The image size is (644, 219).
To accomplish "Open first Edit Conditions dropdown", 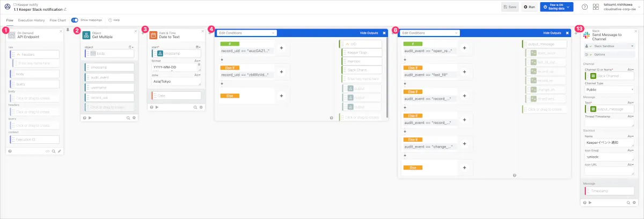I will point(247,33).
